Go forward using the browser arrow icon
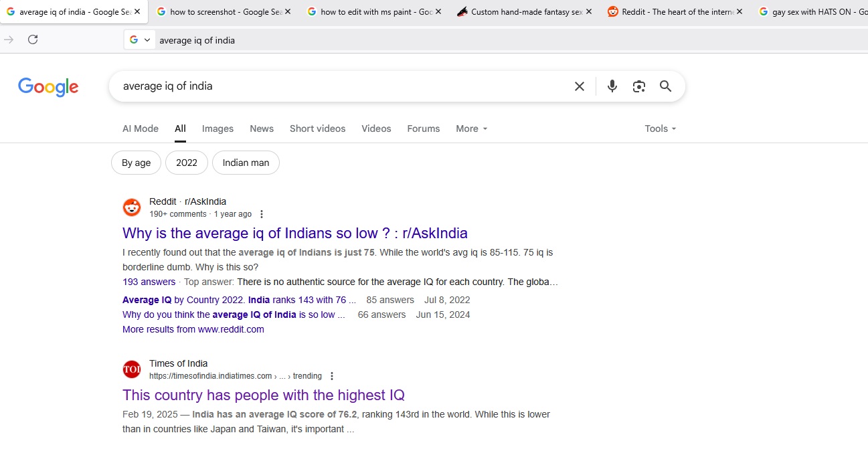The width and height of the screenshot is (868, 453). click(9, 39)
